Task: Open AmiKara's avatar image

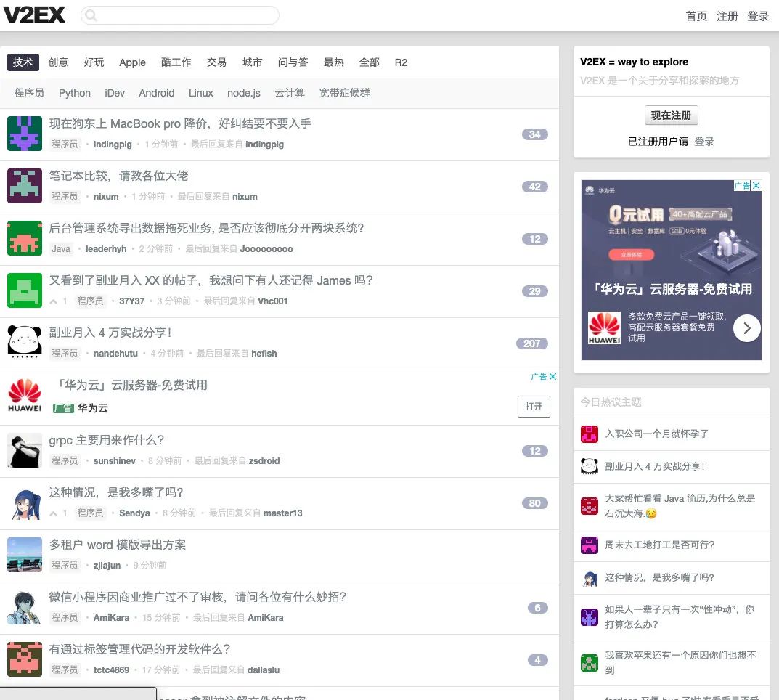Action: click(x=25, y=606)
